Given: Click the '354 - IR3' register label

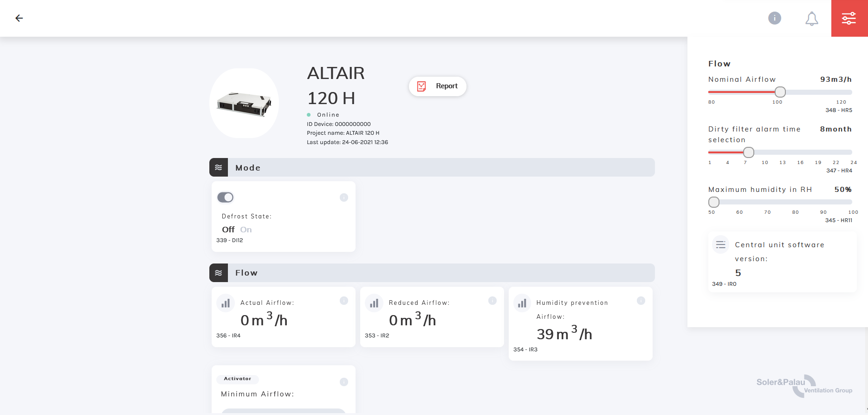Looking at the screenshot, I should click(525, 349).
